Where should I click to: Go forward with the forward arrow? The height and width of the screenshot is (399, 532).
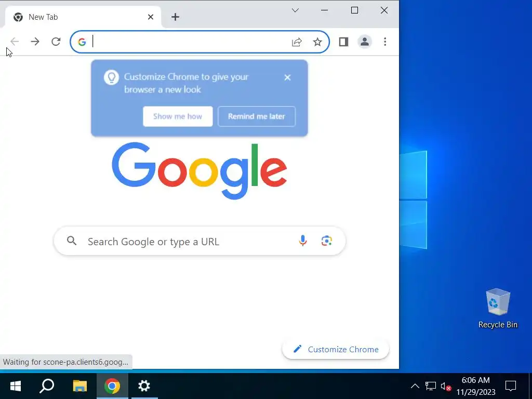[x=35, y=42]
